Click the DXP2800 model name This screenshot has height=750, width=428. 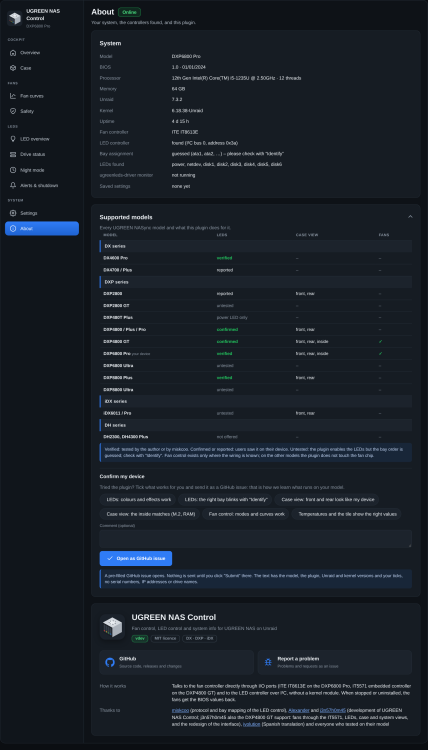click(x=113, y=294)
